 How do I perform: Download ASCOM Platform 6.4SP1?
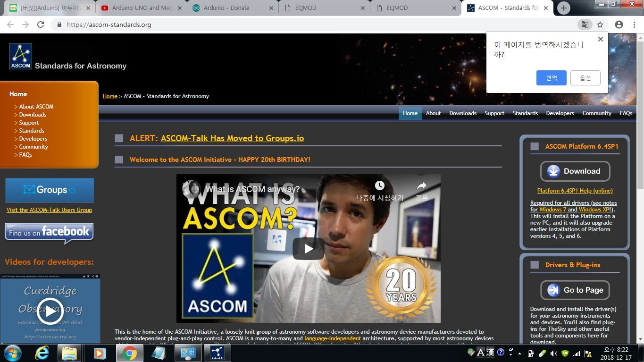pos(575,171)
